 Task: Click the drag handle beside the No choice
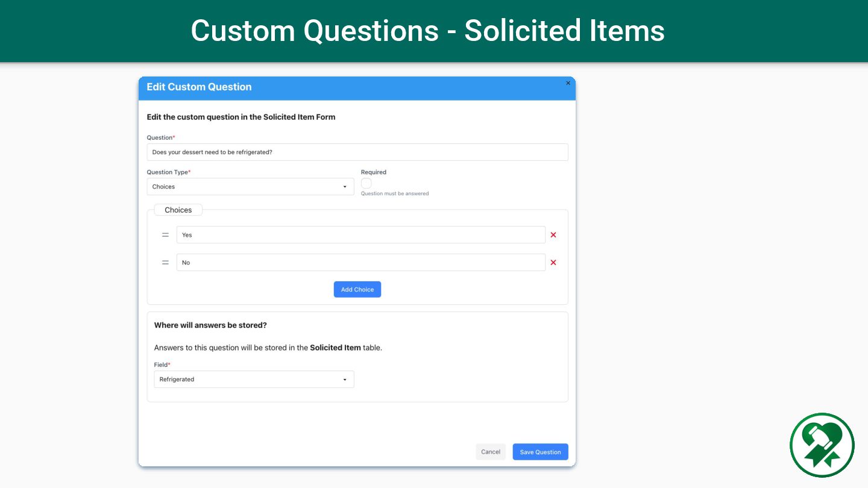[165, 263]
